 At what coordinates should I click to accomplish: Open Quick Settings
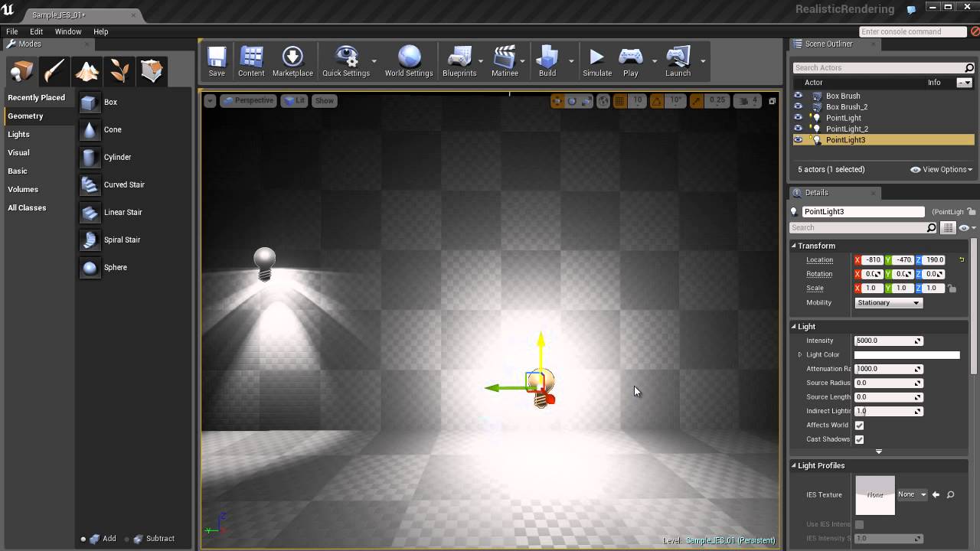[346, 61]
